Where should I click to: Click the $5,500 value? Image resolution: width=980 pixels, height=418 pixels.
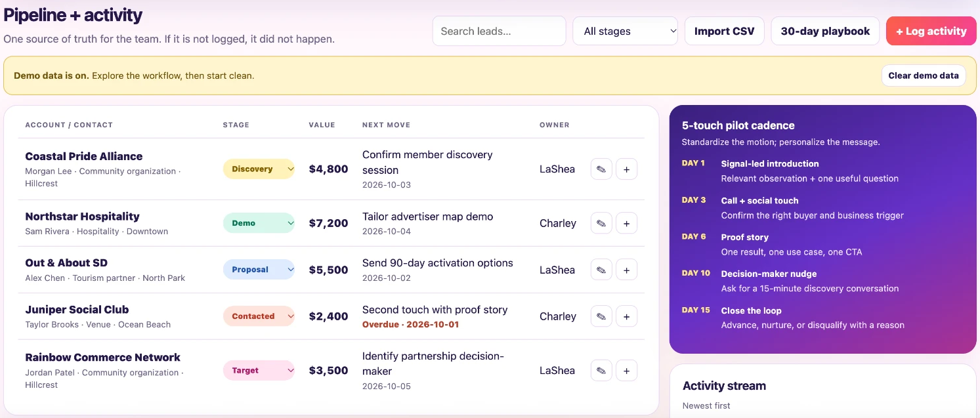coord(328,270)
